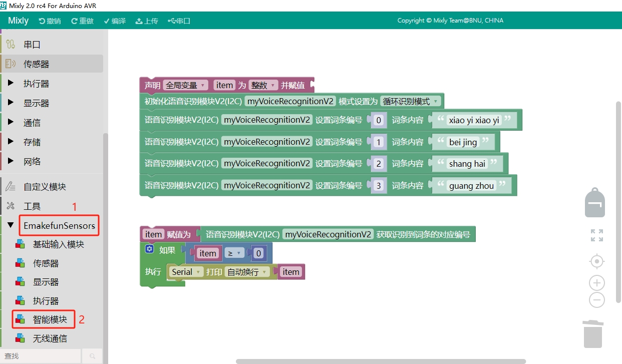622x364 pixels.
Task: Expand the 网络 category
Action: pyautogui.click(x=52, y=162)
